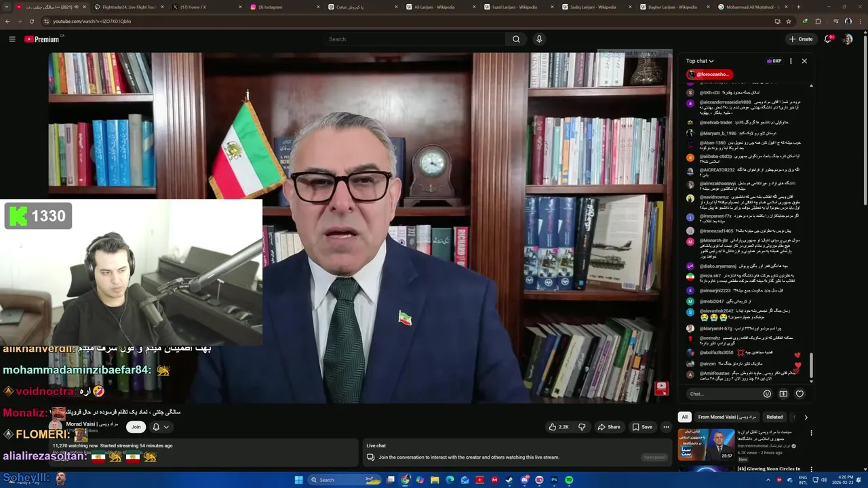868x488 pixels.
Task: Click the live chat scrollbar
Action: coord(810,365)
